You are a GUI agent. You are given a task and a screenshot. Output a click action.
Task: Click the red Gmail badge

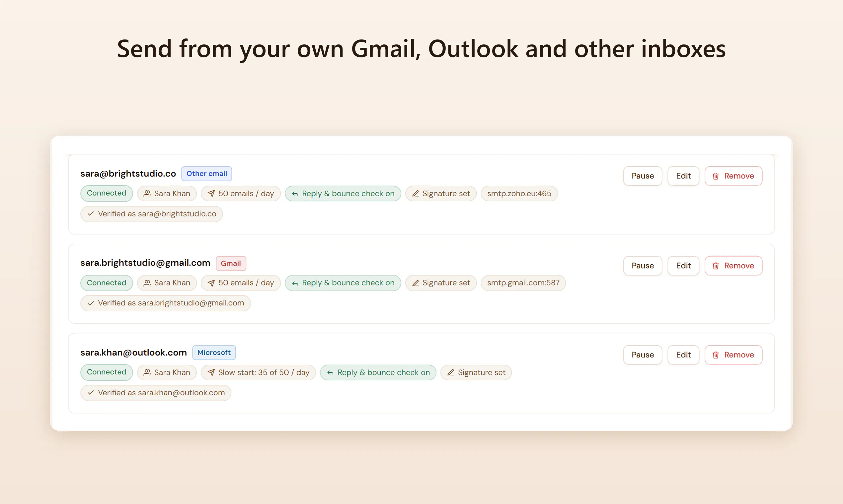[x=231, y=263]
